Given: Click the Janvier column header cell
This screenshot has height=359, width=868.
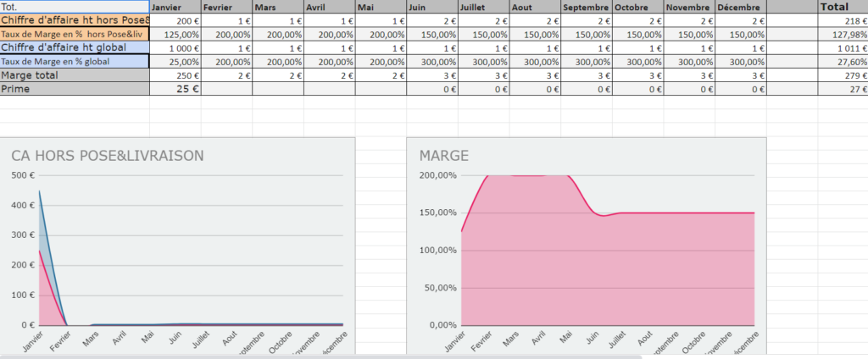Looking at the screenshot, I should pos(175,7).
